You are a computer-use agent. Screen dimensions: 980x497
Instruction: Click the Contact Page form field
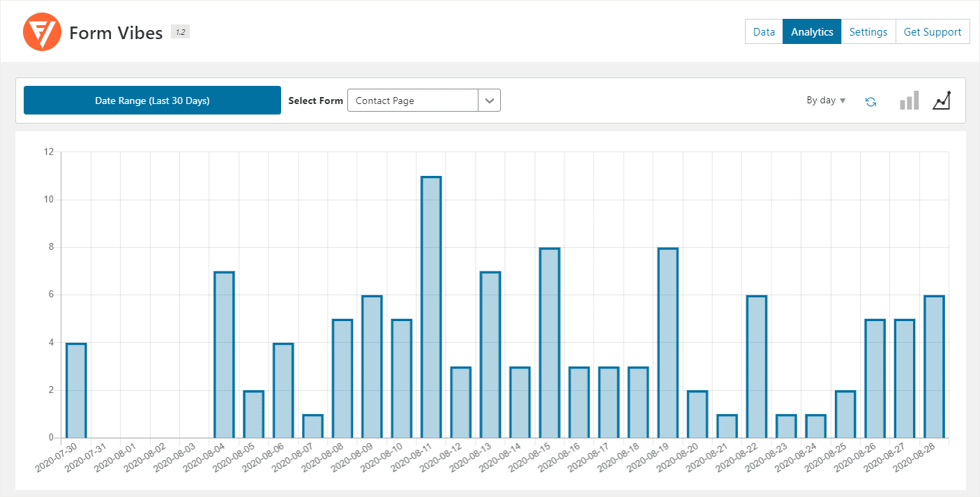412,101
